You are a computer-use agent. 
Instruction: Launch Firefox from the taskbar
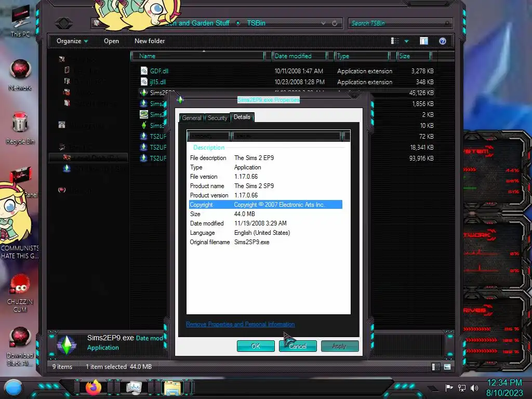click(94, 387)
